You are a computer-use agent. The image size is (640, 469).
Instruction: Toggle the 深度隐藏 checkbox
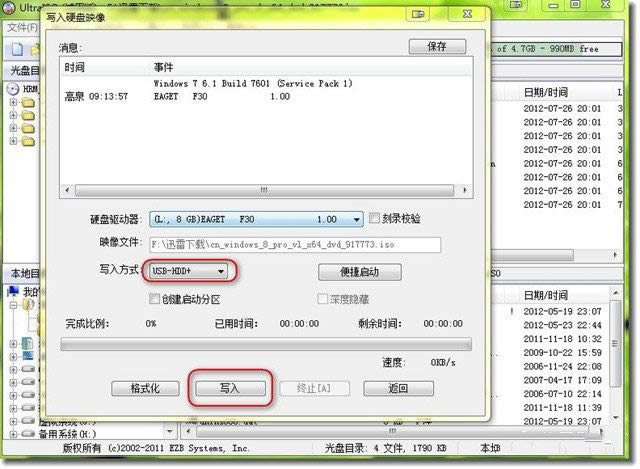pos(322,299)
